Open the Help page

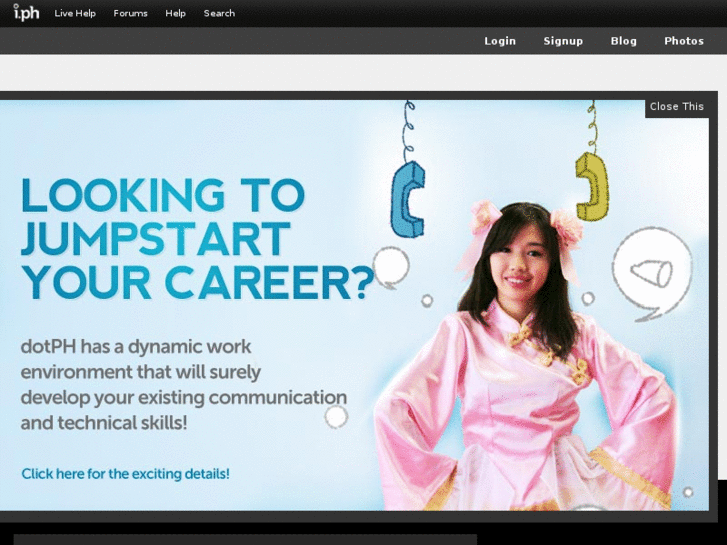click(x=175, y=13)
